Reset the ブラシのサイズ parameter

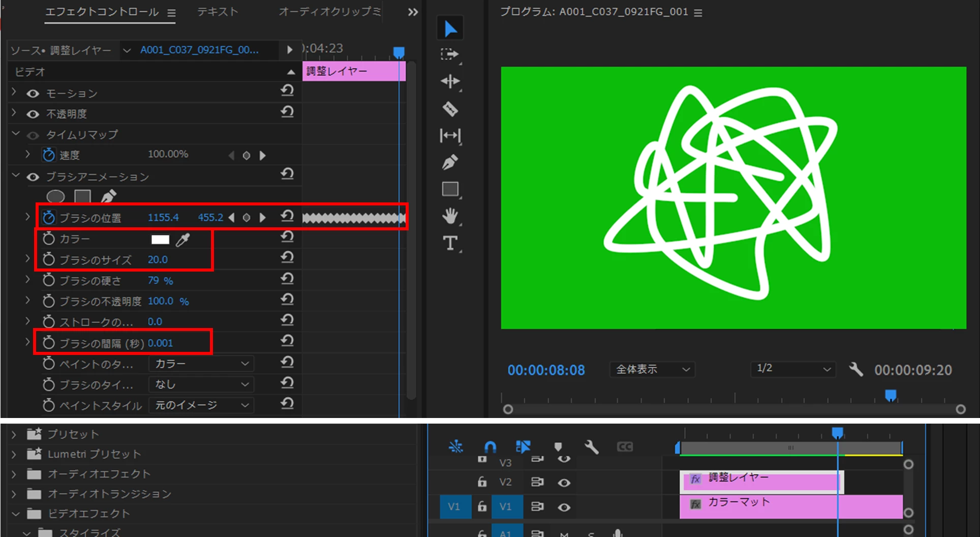(287, 258)
